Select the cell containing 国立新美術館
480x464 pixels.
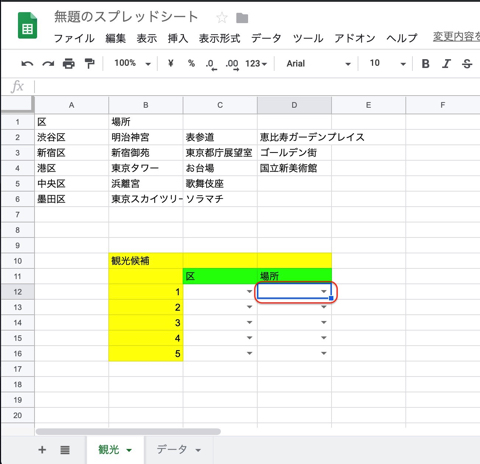294,168
